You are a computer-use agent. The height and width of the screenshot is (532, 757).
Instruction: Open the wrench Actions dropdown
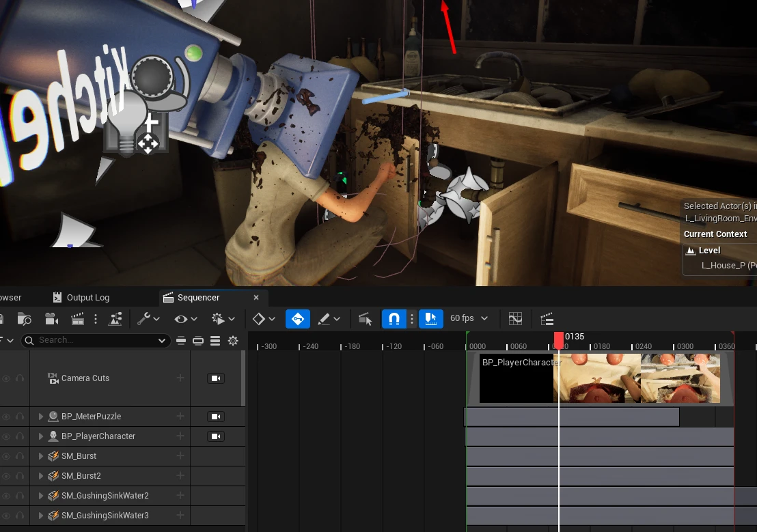pyautogui.click(x=148, y=319)
